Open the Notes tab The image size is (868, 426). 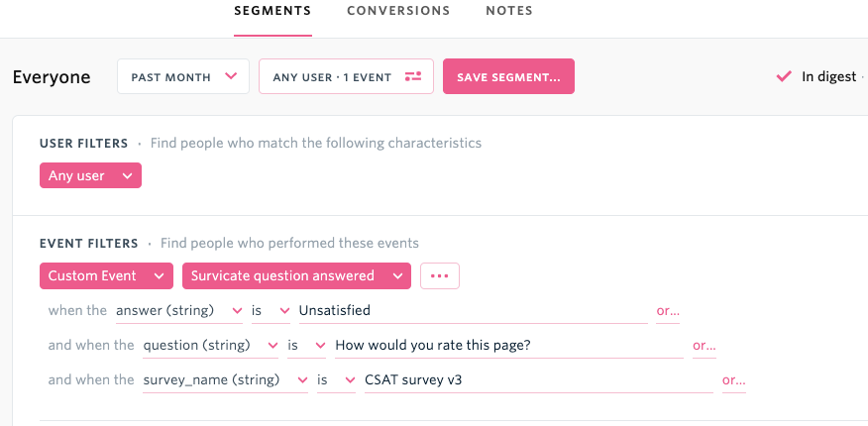click(509, 11)
